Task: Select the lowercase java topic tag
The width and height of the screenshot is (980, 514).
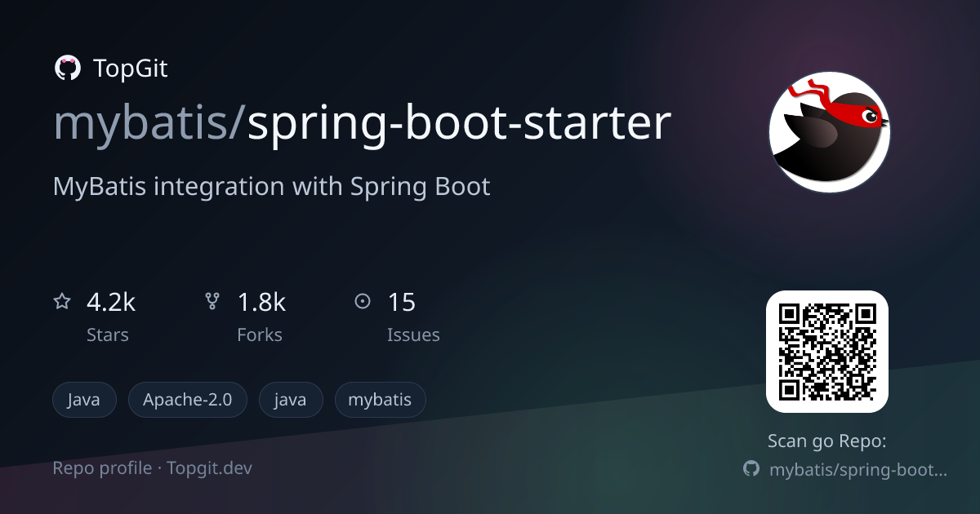Action: tap(291, 400)
